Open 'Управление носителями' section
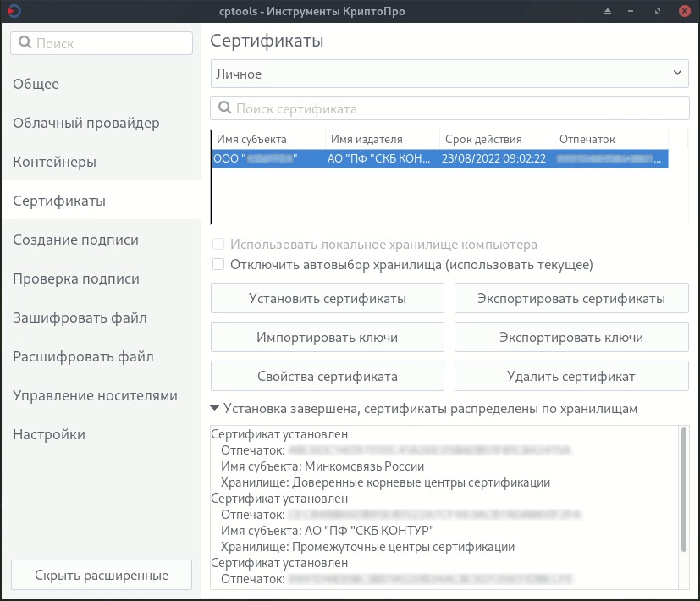 102,395
